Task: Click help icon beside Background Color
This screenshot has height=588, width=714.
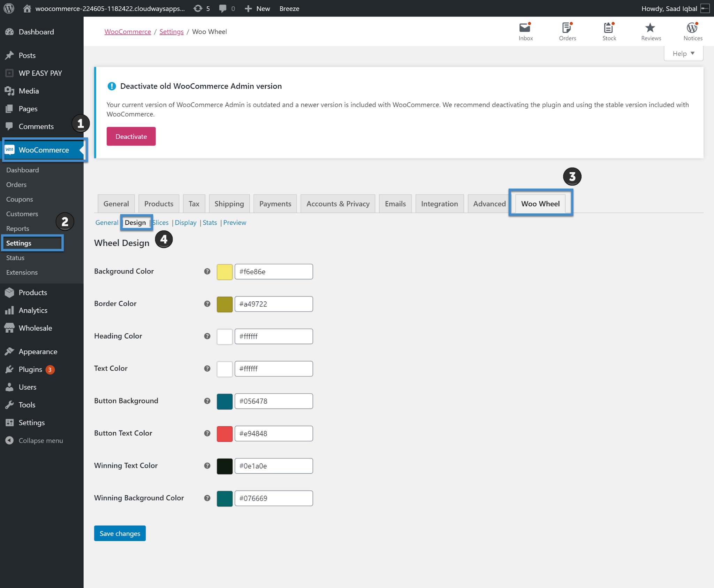Action: [x=207, y=271]
